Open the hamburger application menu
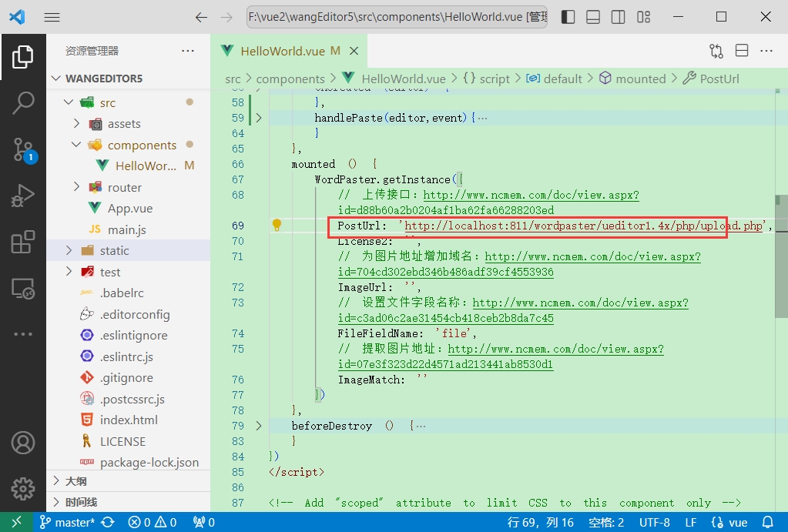Screen dimensions: 788x532 52,17
